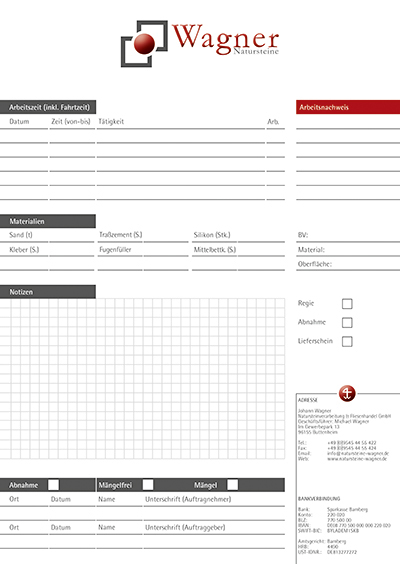Screen dimensions: 400x564
Task: Tick the Mängel checkbox in grey bar
Action: click(232, 485)
